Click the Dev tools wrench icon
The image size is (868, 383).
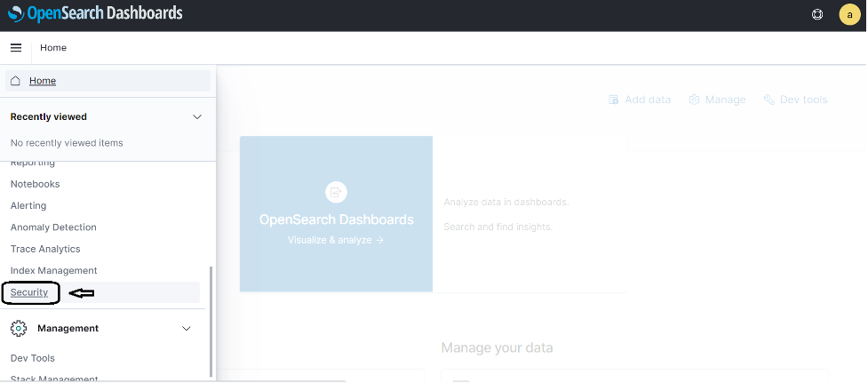[768, 100]
